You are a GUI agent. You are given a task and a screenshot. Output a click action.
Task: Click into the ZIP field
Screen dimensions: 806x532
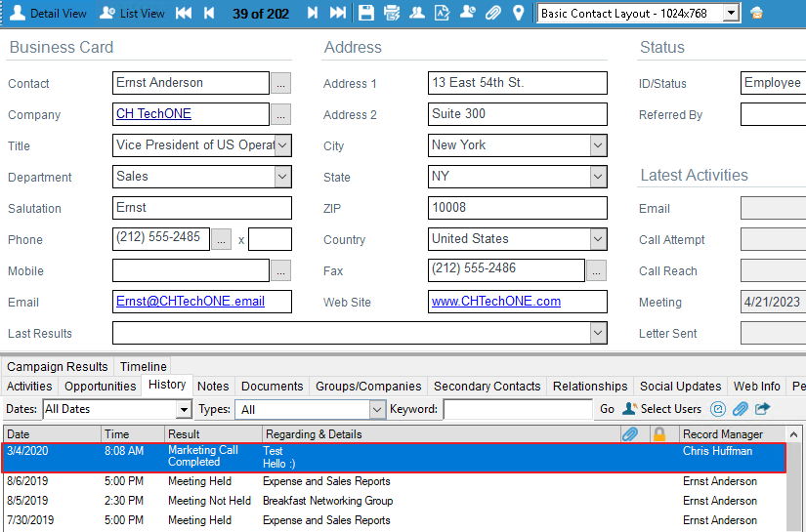coord(517,208)
